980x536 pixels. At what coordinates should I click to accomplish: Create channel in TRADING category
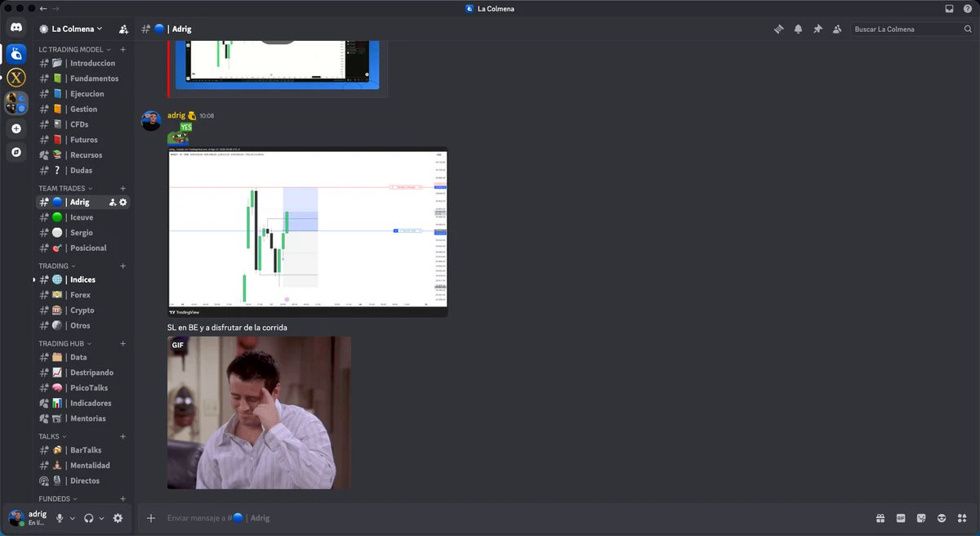[123, 266]
